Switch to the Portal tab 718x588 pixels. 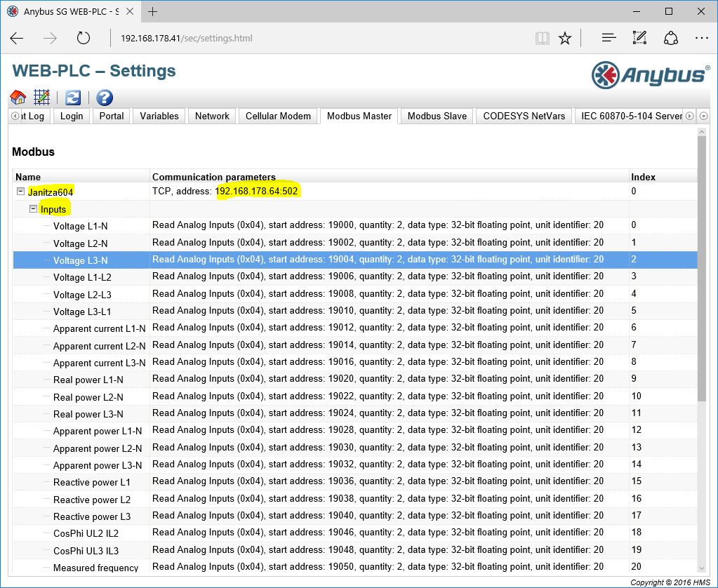[112, 116]
